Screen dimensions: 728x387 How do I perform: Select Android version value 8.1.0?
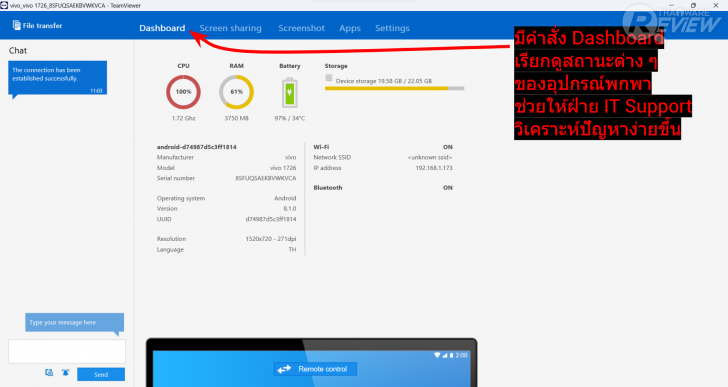(290, 209)
